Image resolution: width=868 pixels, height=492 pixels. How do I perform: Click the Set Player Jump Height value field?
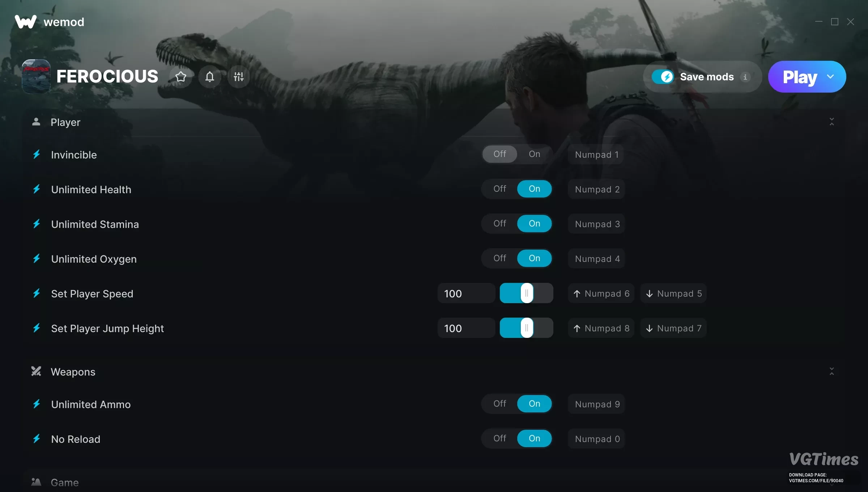tap(466, 328)
